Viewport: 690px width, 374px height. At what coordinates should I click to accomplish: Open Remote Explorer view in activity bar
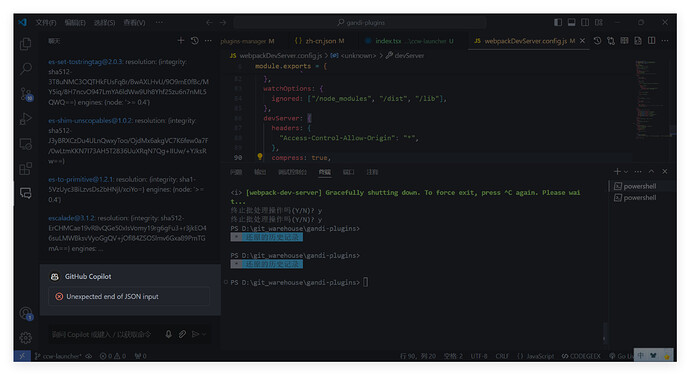point(26,144)
